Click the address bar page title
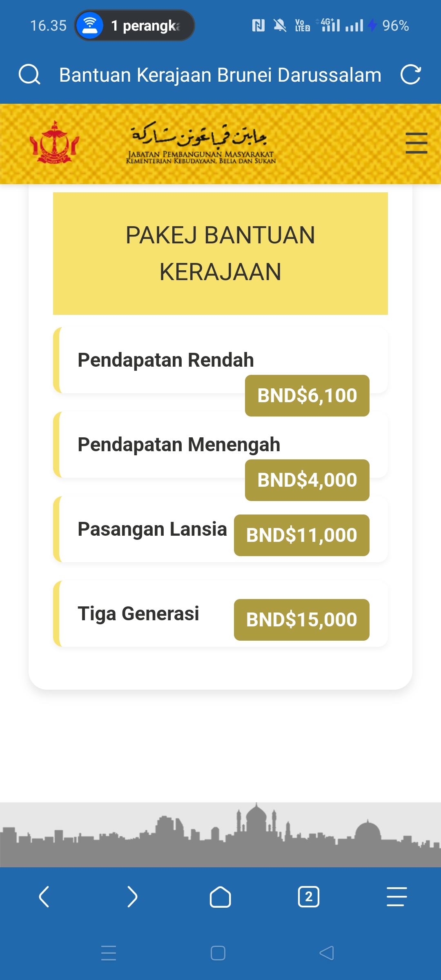Image resolution: width=441 pixels, height=980 pixels. [220, 75]
